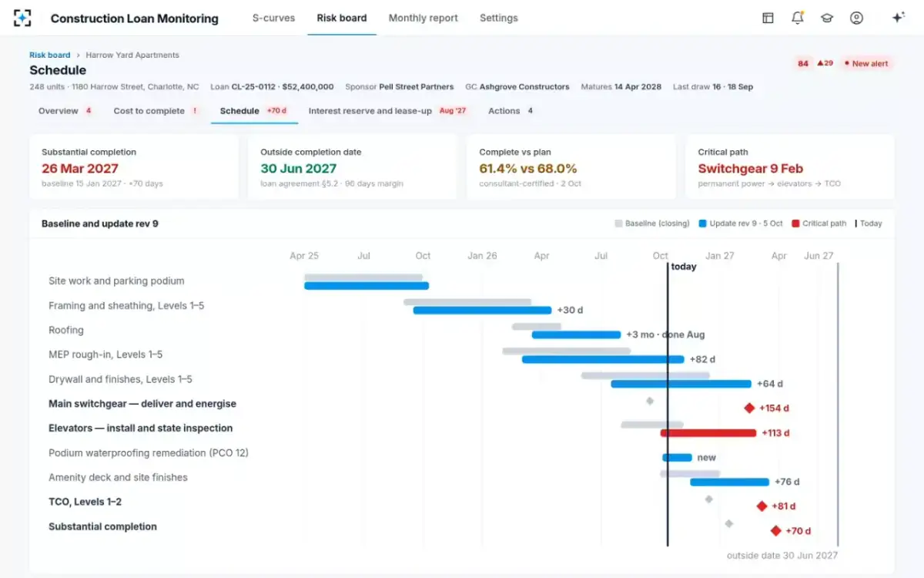Click the Main switchgear red diamond milestone
The image size is (924, 578).
[x=749, y=408]
